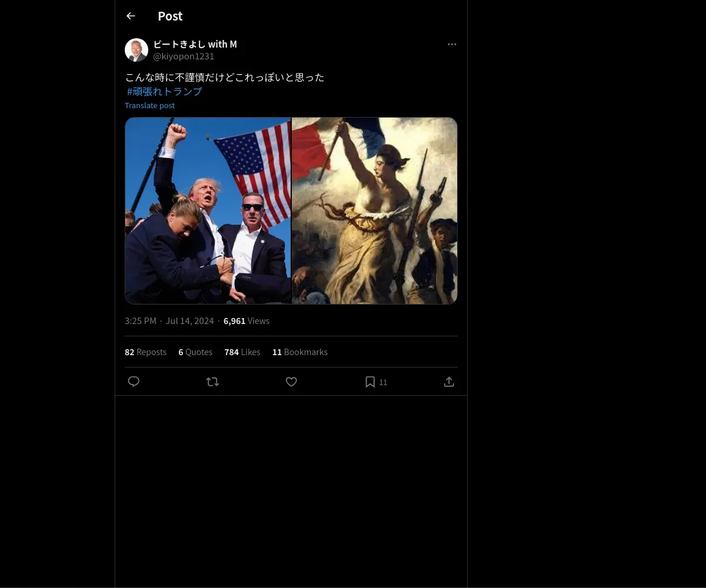This screenshot has width=706, height=588.
Task: Open the author's profile avatar
Action: (136, 50)
